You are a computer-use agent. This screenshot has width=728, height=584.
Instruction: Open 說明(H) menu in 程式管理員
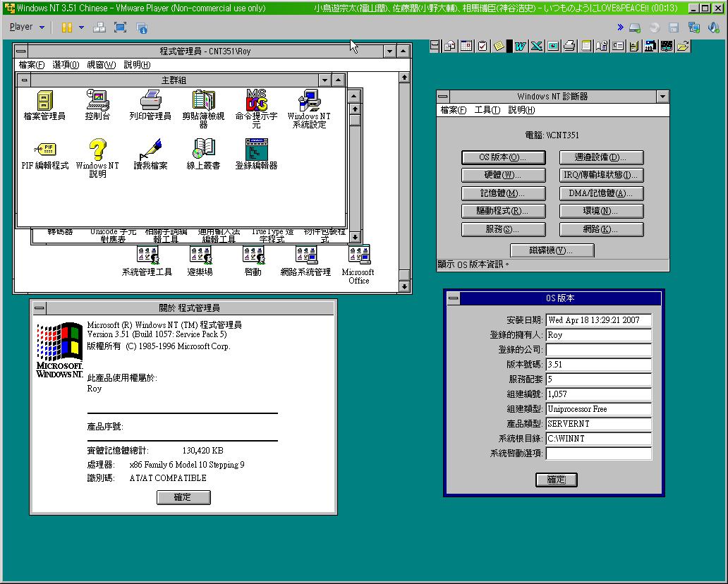137,64
